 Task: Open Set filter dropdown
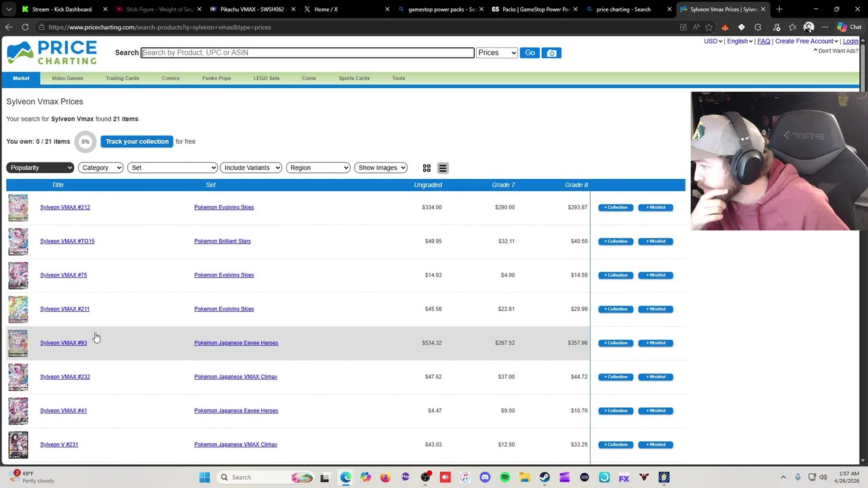point(172,168)
